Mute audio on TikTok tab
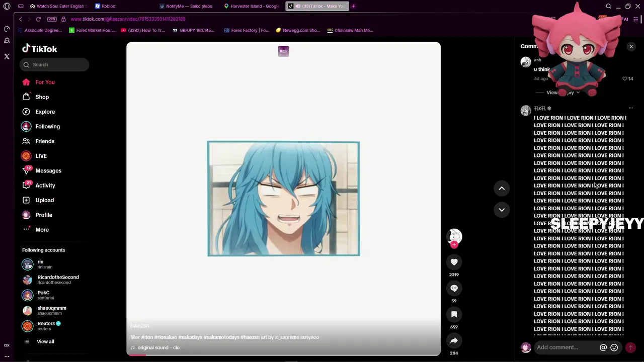 click(298, 6)
